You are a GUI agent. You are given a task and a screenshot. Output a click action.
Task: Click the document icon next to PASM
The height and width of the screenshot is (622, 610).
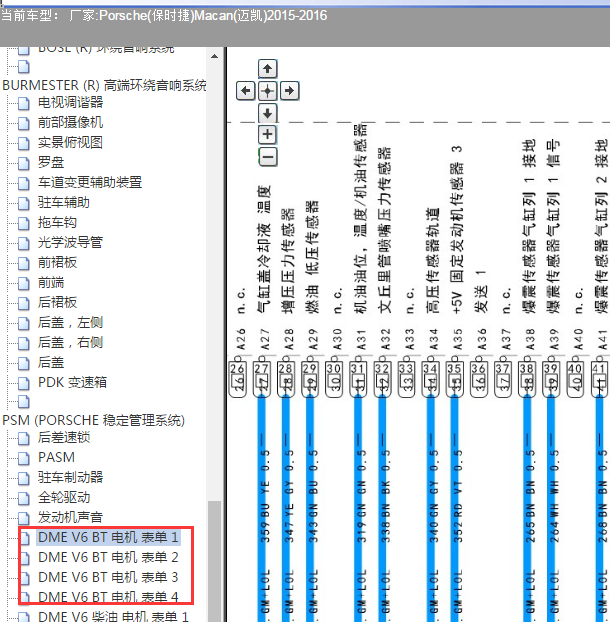24,458
